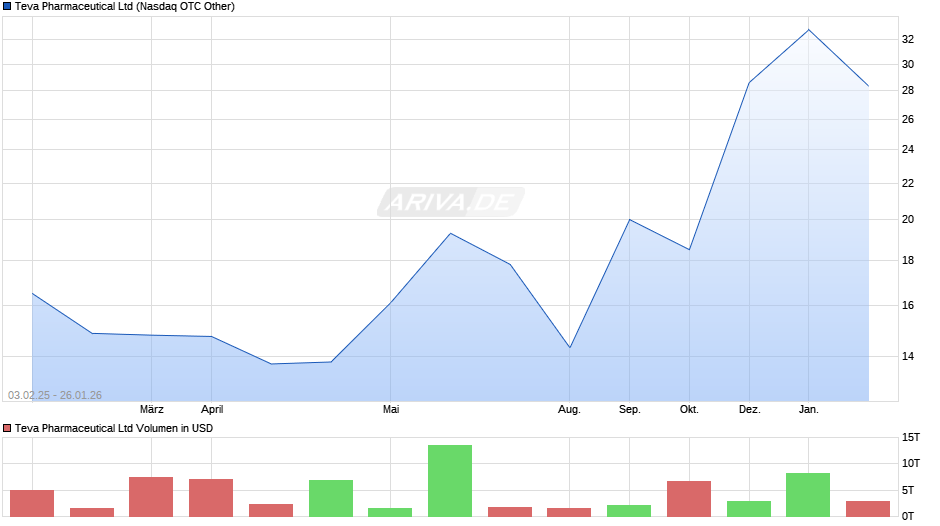Click the volume axis value 15T
Image resolution: width=940 pixels, height=526 pixels.
coord(911,438)
